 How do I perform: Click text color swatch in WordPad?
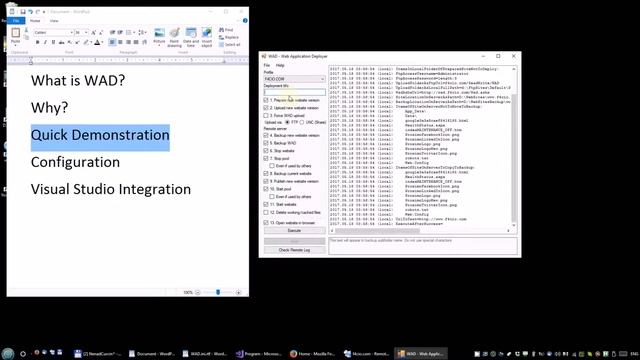[x=97, y=42]
